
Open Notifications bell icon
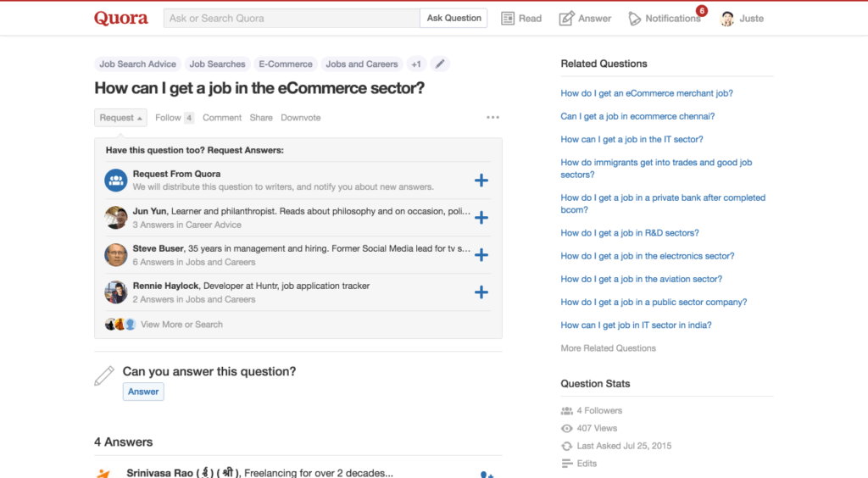pos(634,19)
